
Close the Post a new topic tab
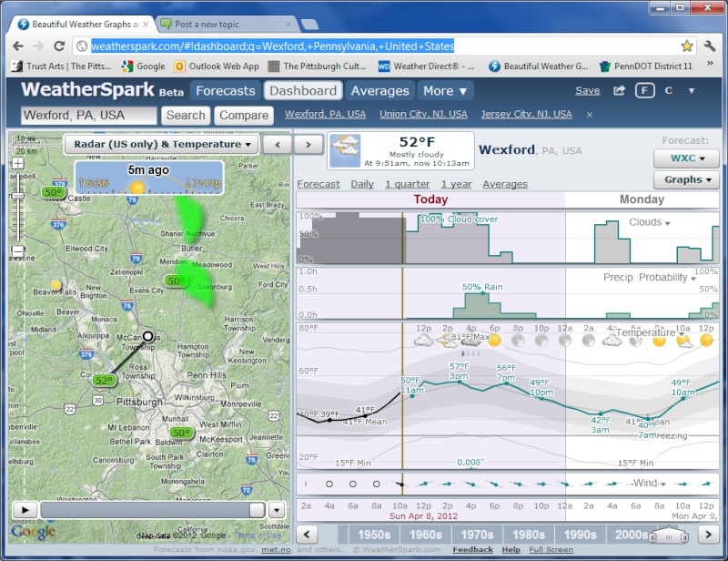point(288,25)
